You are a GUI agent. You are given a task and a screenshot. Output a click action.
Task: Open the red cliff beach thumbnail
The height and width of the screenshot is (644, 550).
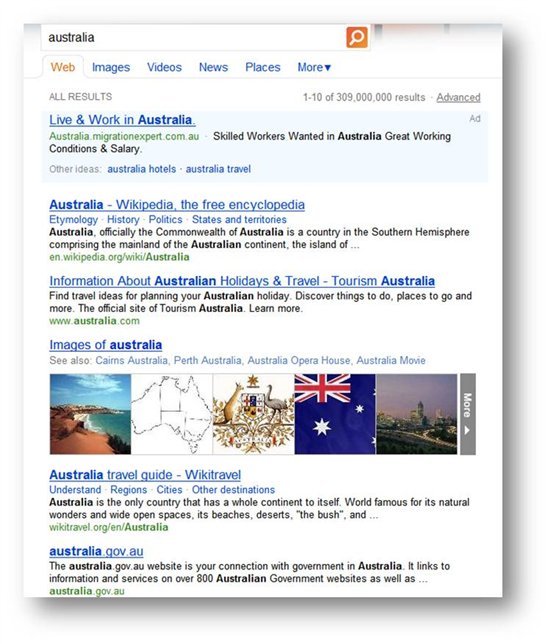(x=90, y=414)
